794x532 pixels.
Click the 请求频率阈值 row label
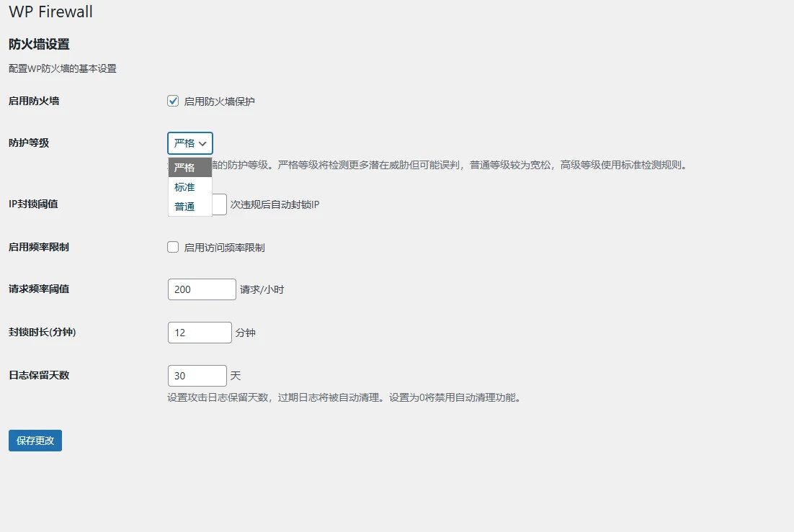(39, 289)
